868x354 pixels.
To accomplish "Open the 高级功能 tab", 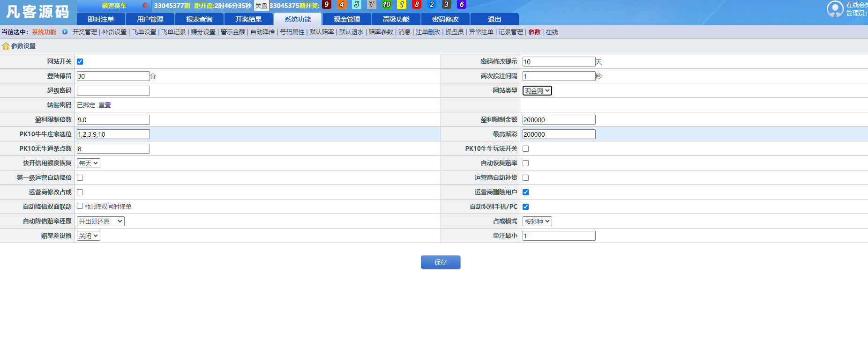I will pyautogui.click(x=396, y=19).
